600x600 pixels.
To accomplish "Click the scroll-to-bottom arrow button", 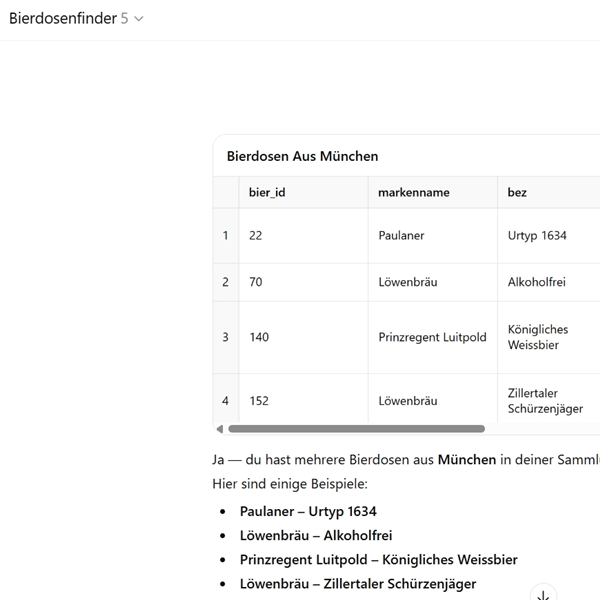I will point(543,594).
